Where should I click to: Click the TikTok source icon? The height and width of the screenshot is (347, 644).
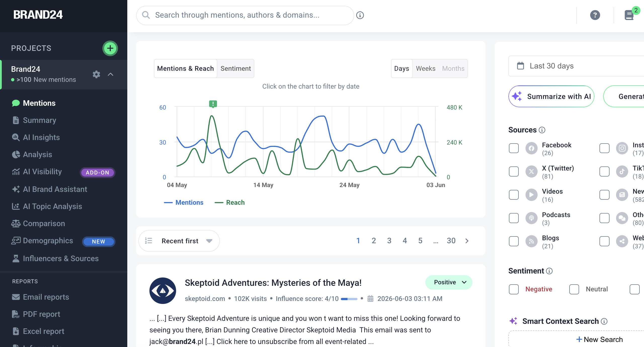622,172
